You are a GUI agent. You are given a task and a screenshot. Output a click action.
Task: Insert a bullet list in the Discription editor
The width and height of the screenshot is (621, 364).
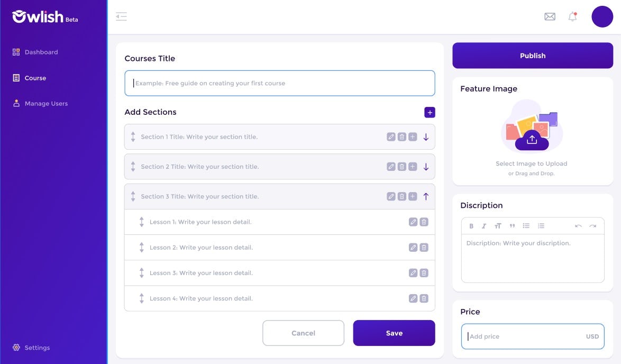(526, 225)
